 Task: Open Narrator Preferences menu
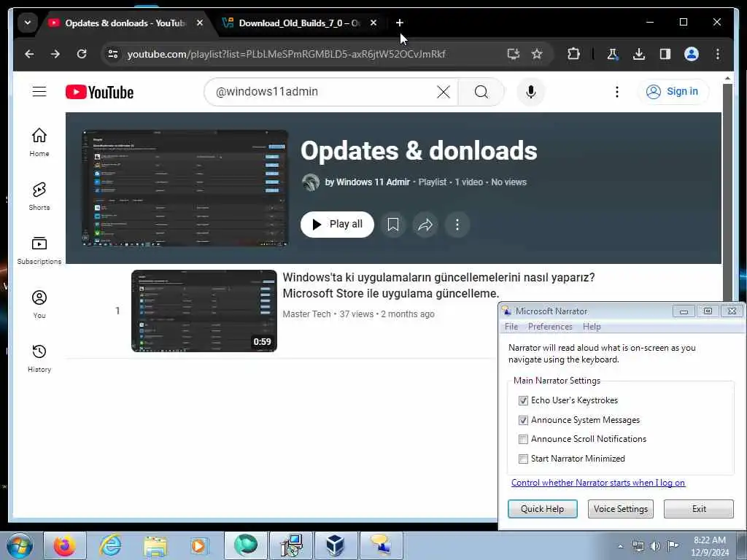coord(550,327)
